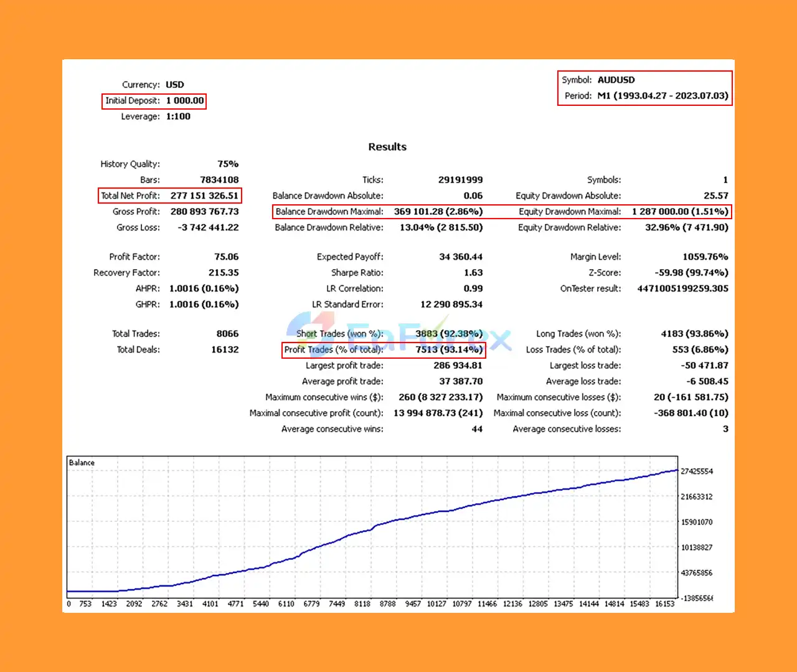The image size is (797, 672).
Task: Click the Balance Drawdown Maximal value
Action: coord(438,212)
